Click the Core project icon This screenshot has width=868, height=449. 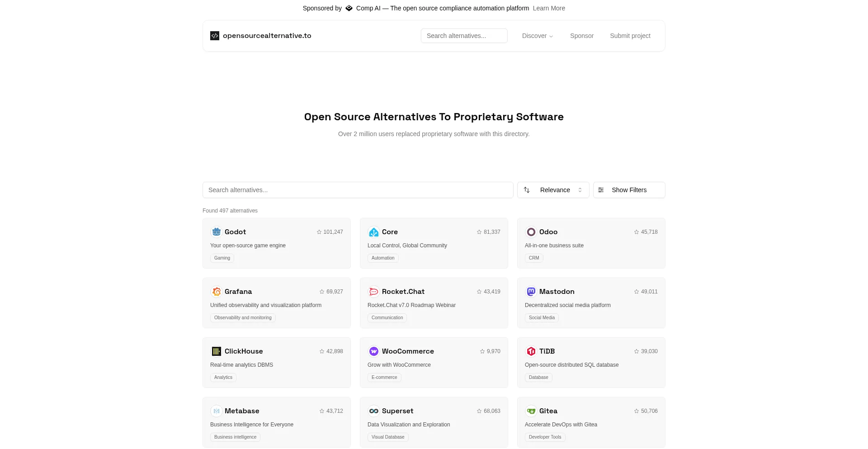[374, 232]
